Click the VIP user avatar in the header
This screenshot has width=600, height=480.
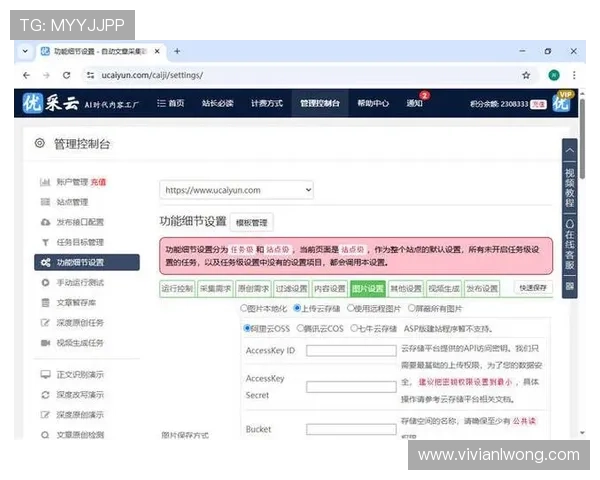562,103
